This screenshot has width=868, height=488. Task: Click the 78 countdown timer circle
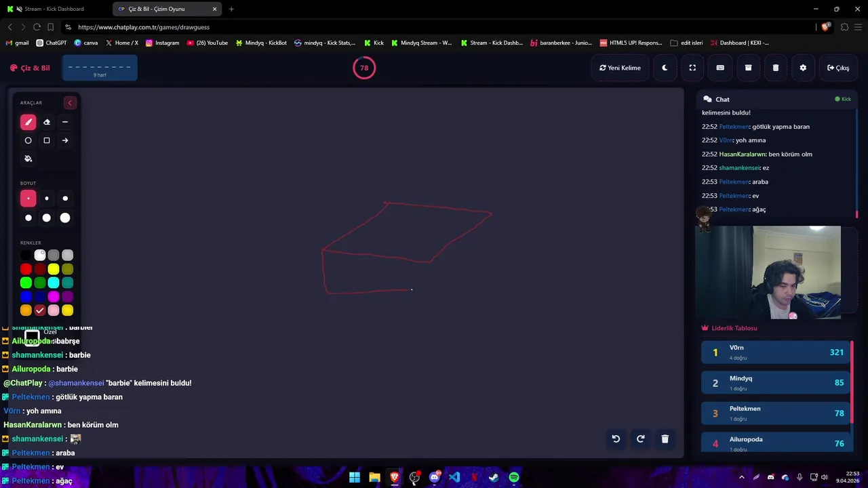(364, 68)
